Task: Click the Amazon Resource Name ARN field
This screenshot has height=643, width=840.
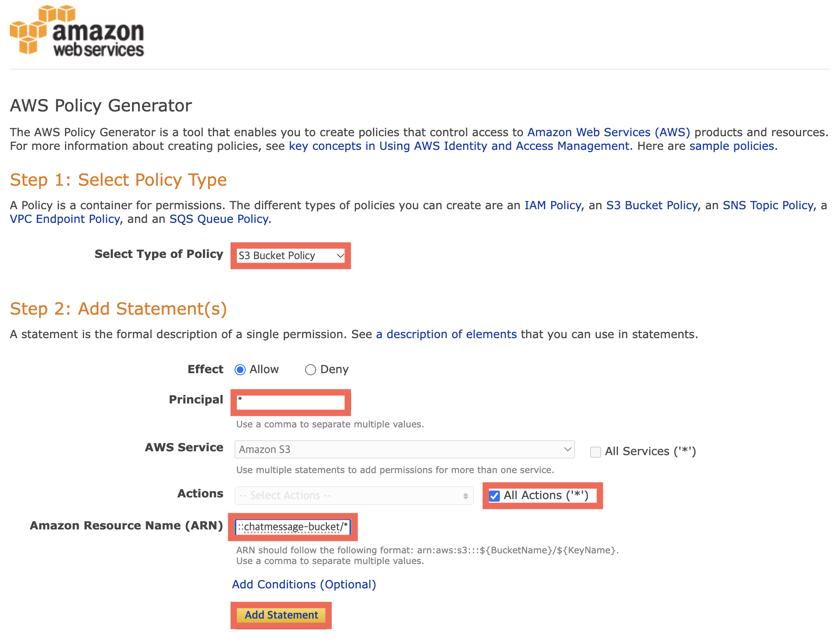Action: [293, 527]
